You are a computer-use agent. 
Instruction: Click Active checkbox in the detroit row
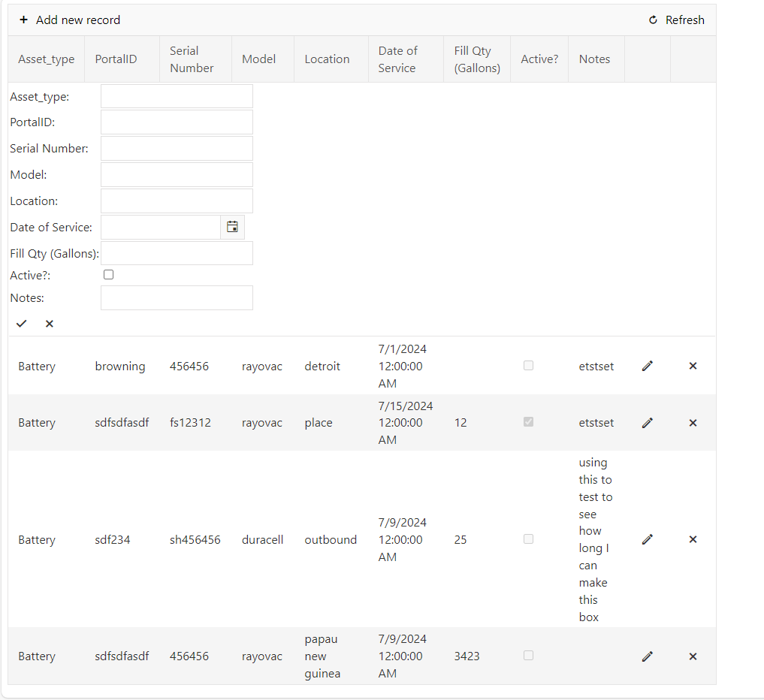click(528, 366)
